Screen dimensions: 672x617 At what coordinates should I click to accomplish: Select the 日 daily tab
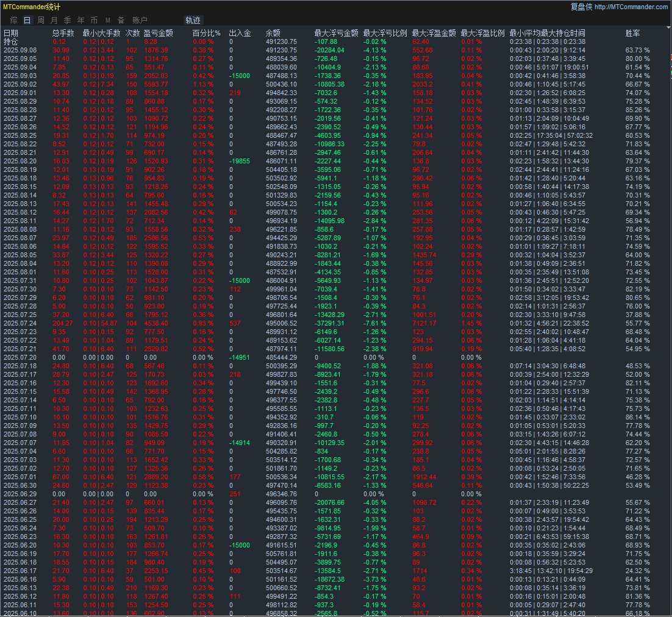27,20
